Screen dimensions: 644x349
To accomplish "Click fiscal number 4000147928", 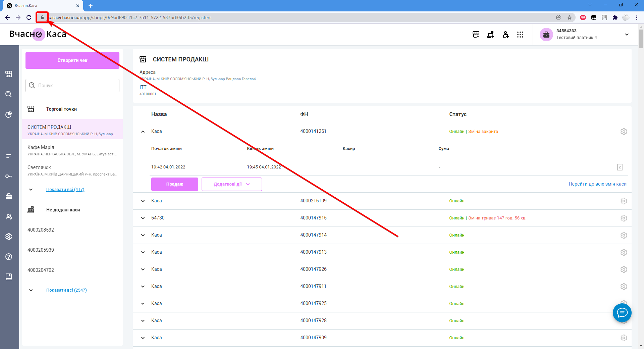I will (313, 320).
